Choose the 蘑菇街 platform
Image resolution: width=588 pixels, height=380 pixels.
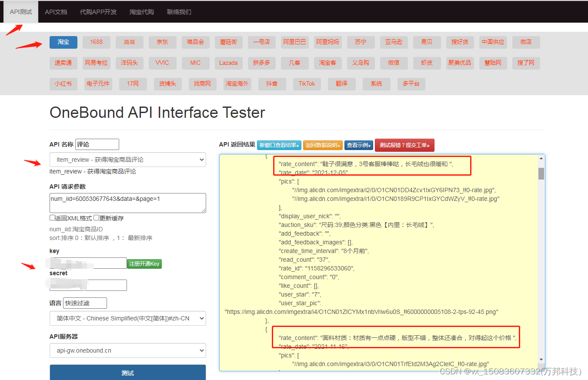[229, 42]
